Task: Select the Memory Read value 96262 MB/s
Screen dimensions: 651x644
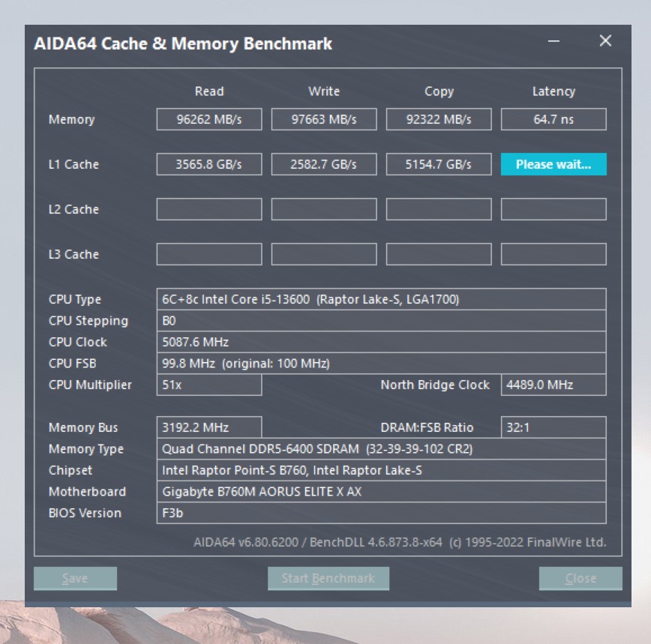Action: (209, 119)
